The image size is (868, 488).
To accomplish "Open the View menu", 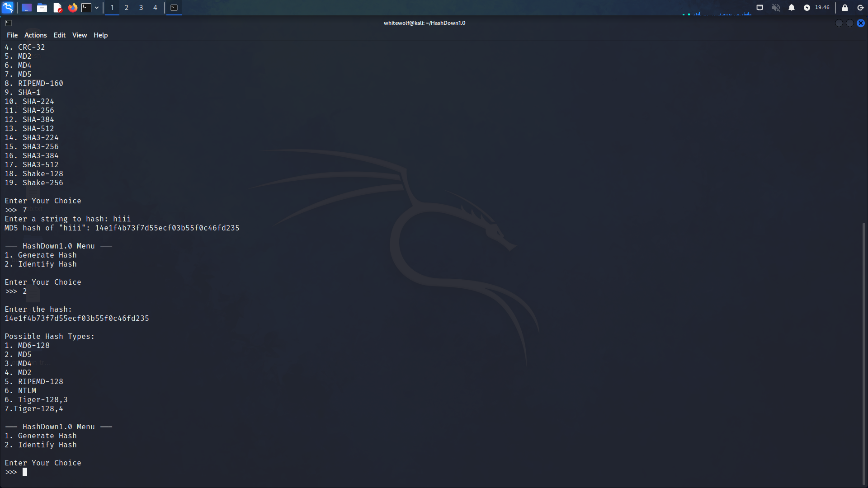I will click(80, 35).
